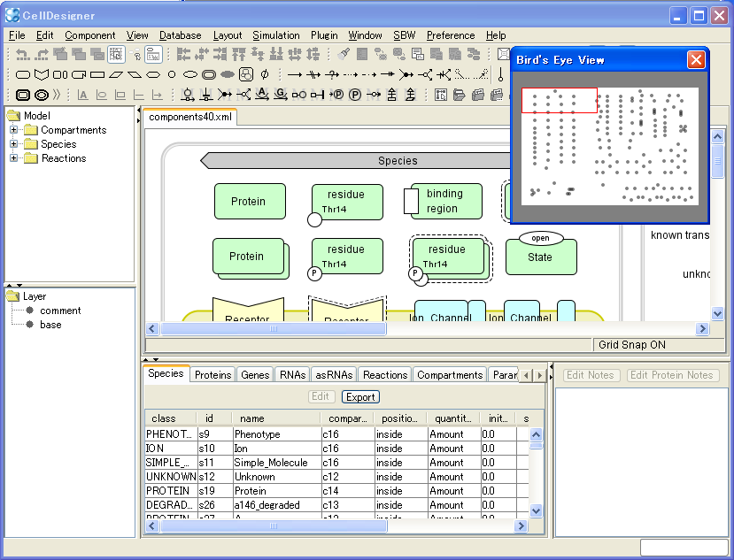Select the Complex species tool
The width and height of the screenshot is (734, 560).
tap(246, 74)
